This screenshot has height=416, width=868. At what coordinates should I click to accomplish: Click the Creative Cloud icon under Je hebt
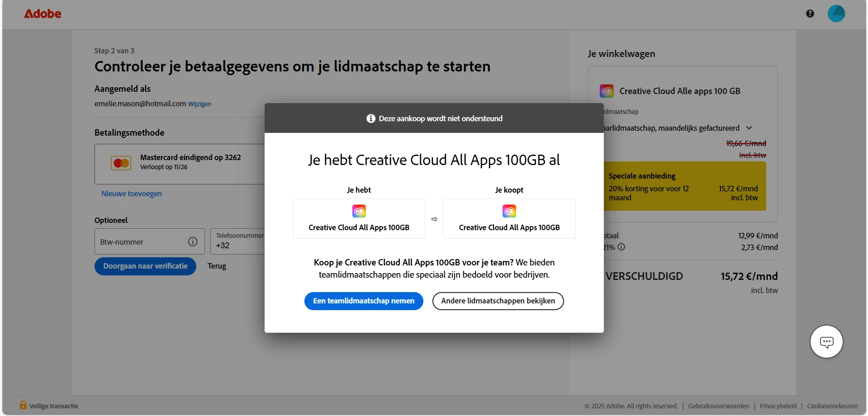pos(359,211)
